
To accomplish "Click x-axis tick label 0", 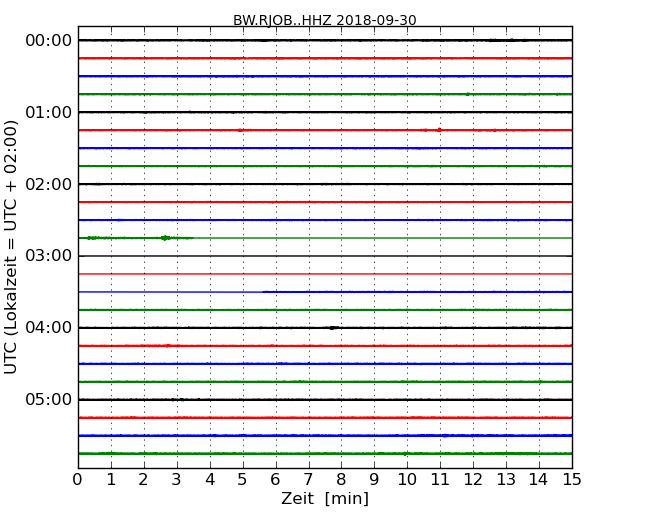I will tap(78, 479).
